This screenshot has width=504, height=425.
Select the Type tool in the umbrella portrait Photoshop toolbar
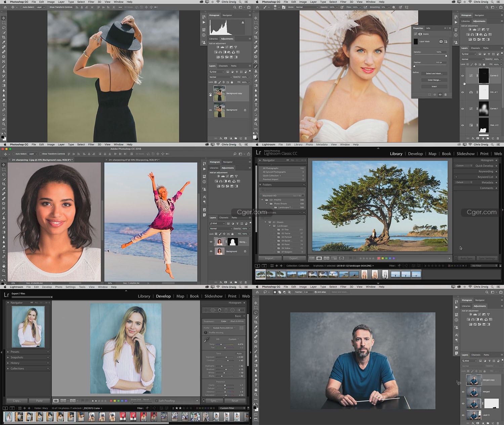256,105
